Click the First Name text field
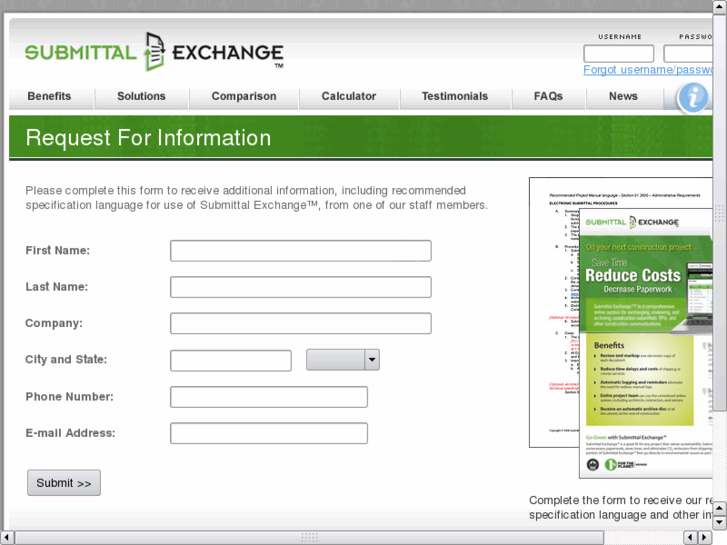Screen dimensions: 727x545 pos(301,251)
